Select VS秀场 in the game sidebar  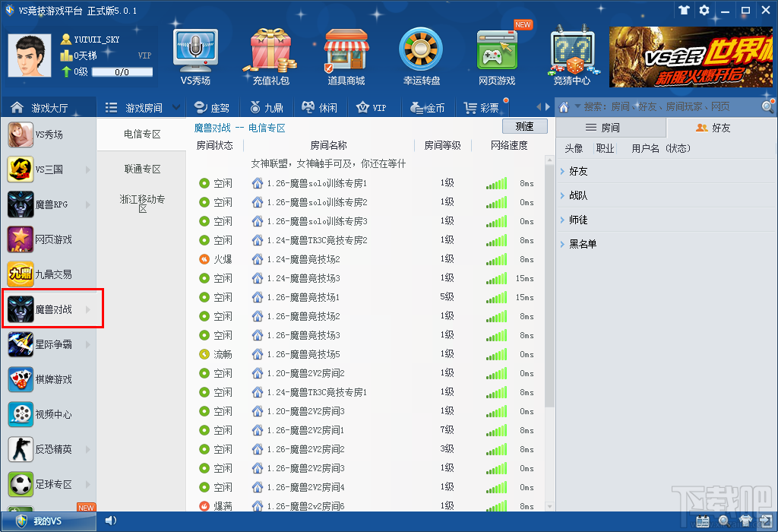pos(49,135)
